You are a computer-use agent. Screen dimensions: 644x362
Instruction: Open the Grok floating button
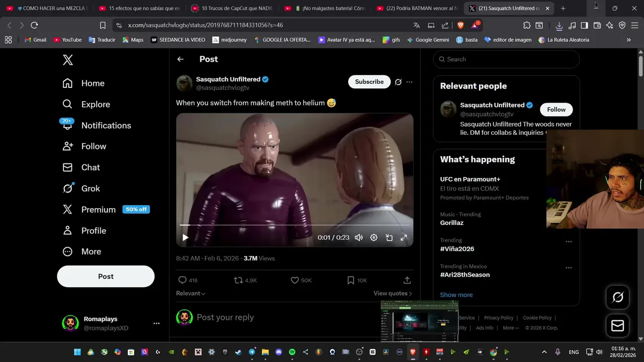(x=617, y=297)
